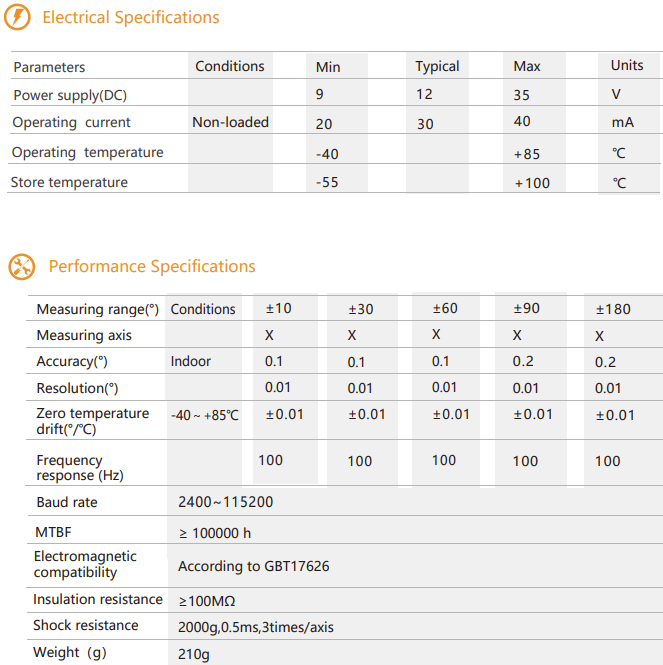
Task: Click the Insulation resistance label
Action: click(x=98, y=599)
